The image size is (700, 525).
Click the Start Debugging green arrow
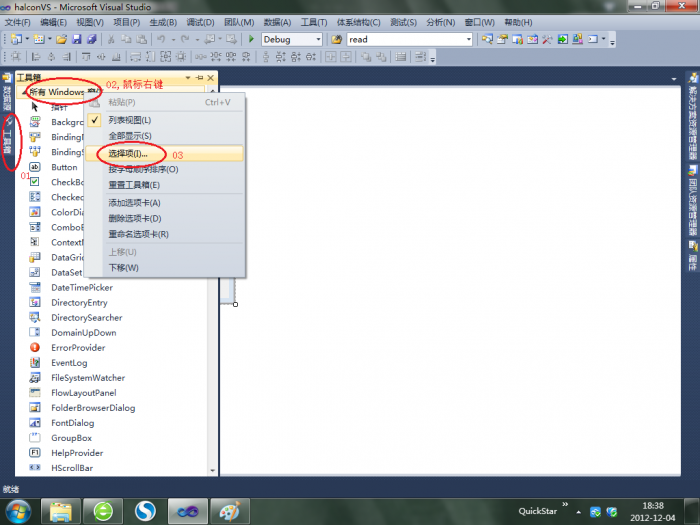pos(251,39)
